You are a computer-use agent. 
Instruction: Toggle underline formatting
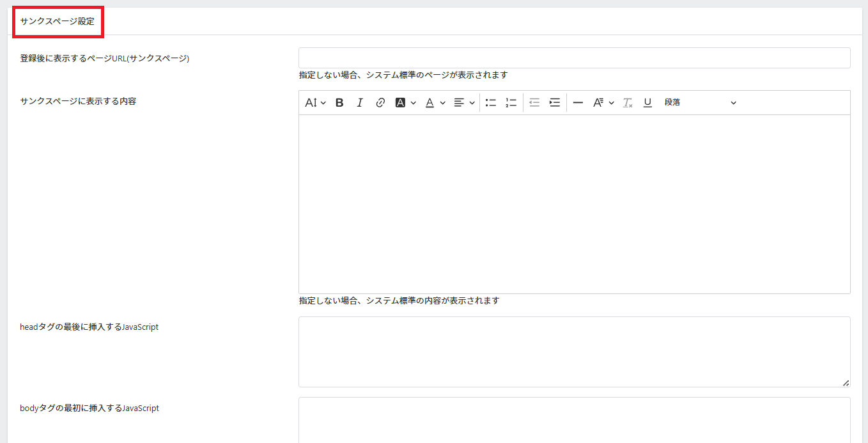(x=647, y=103)
